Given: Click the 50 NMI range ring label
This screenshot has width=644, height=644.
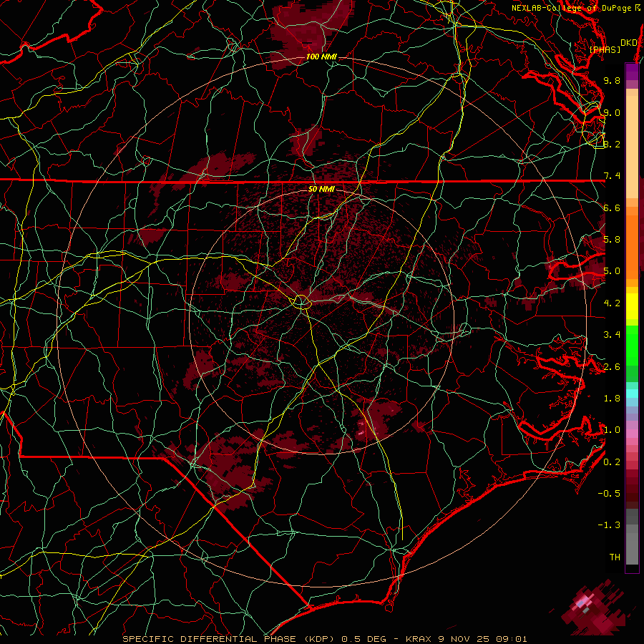Looking at the screenshot, I should pyautogui.click(x=321, y=190).
